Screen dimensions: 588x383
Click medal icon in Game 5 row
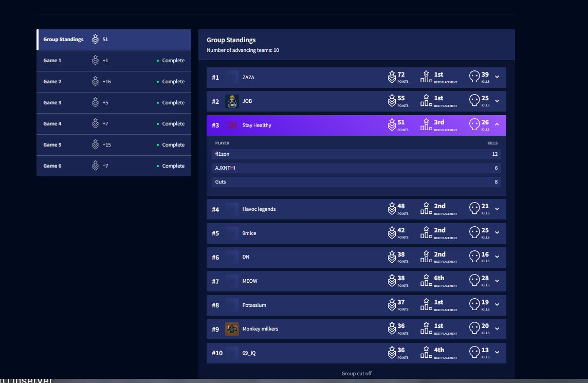95,144
